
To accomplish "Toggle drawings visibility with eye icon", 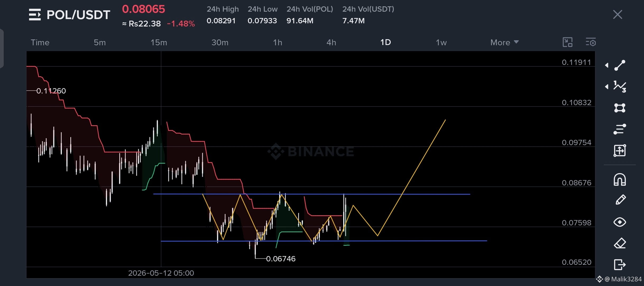I will click(620, 222).
